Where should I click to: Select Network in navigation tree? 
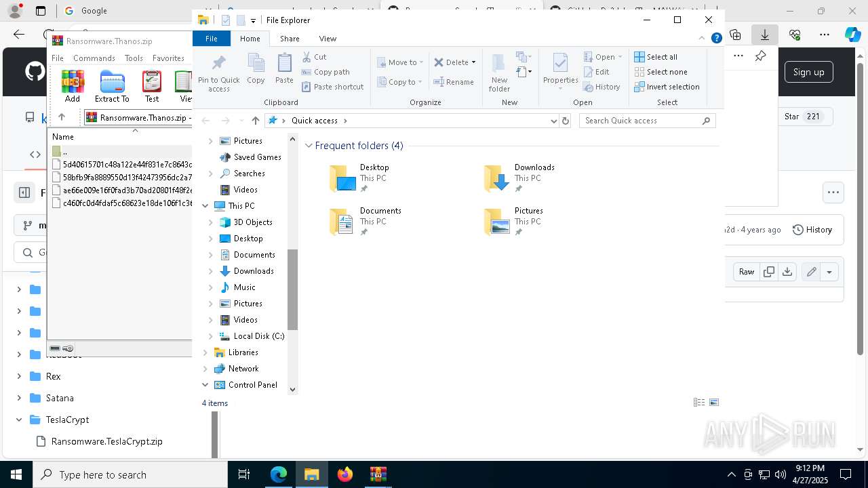(x=243, y=369)
